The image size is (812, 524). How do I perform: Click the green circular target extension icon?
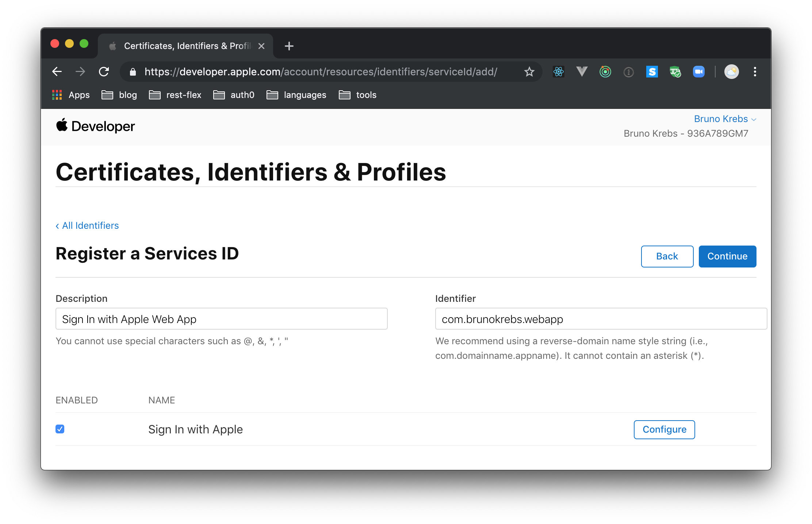tap(605, 72)
